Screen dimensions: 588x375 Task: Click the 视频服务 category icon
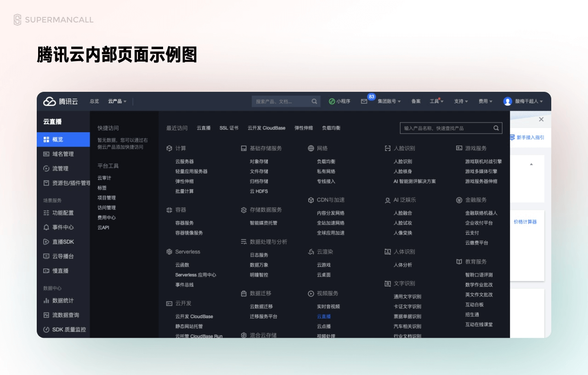click(311, 293)
